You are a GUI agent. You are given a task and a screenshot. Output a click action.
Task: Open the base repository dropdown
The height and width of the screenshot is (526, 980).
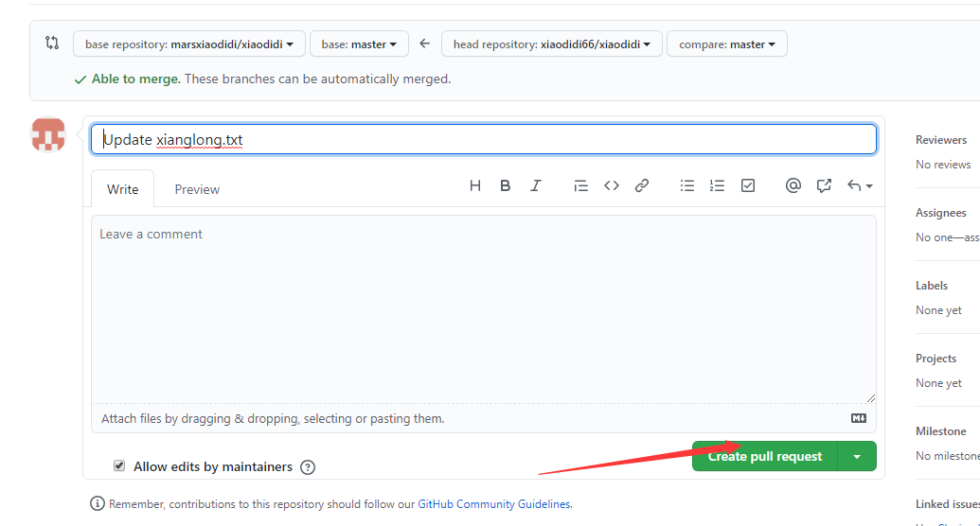[x=188, y=44]
